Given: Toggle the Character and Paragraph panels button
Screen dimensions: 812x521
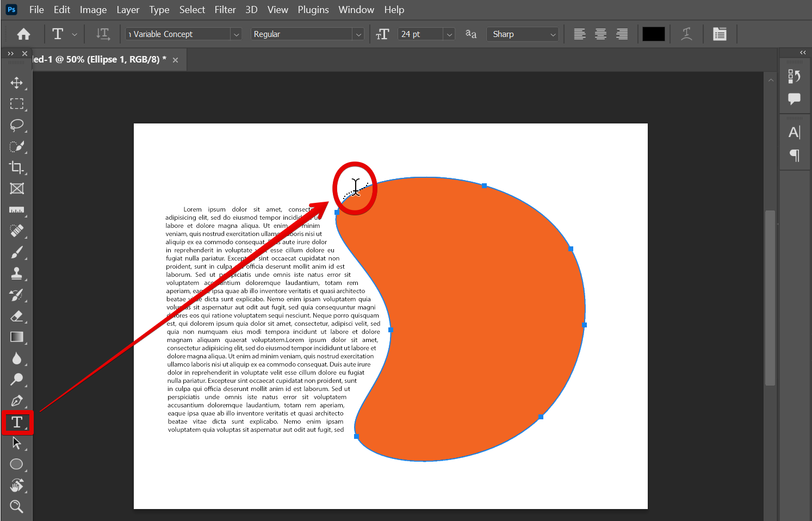Looking at the screenshot, I should (720, 34).
